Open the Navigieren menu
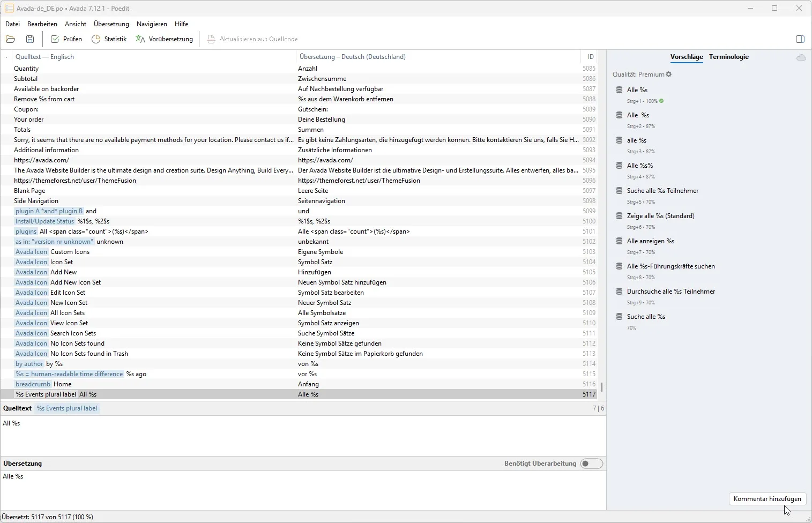The width and height of the screenshot is (812, 523). pyautogui.click(x=152, y=24)
